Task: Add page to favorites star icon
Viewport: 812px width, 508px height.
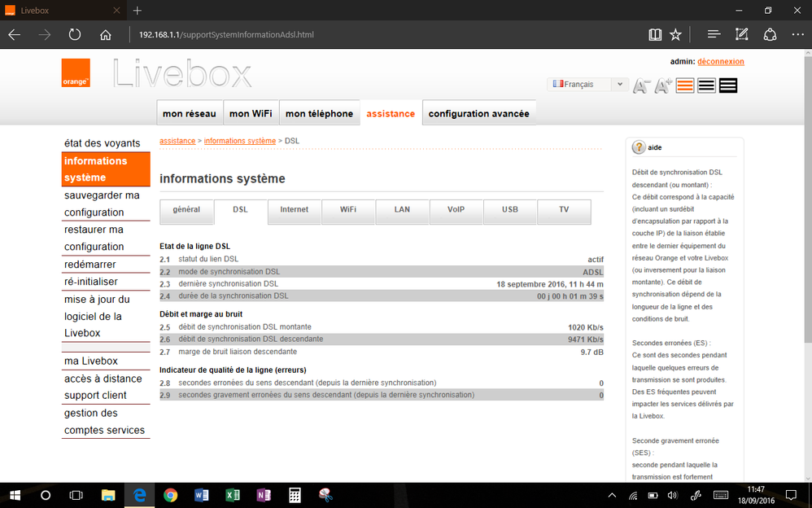Action: 675,35
